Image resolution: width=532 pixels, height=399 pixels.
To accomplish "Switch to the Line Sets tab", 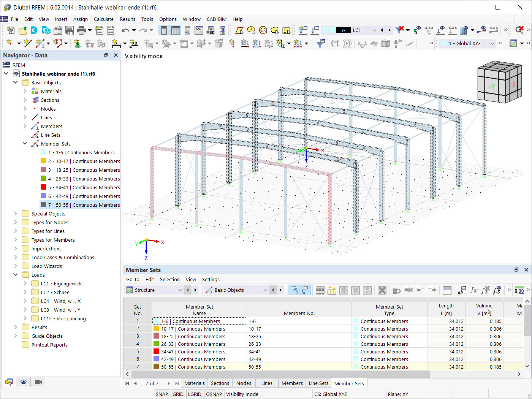I will 318,383.
